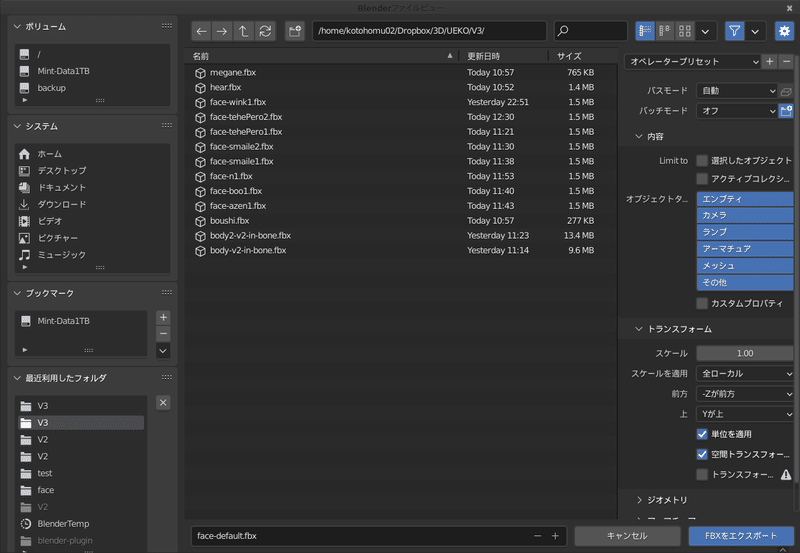
Task: Remove operator preset minus button
Action: (x=786, y=62)
